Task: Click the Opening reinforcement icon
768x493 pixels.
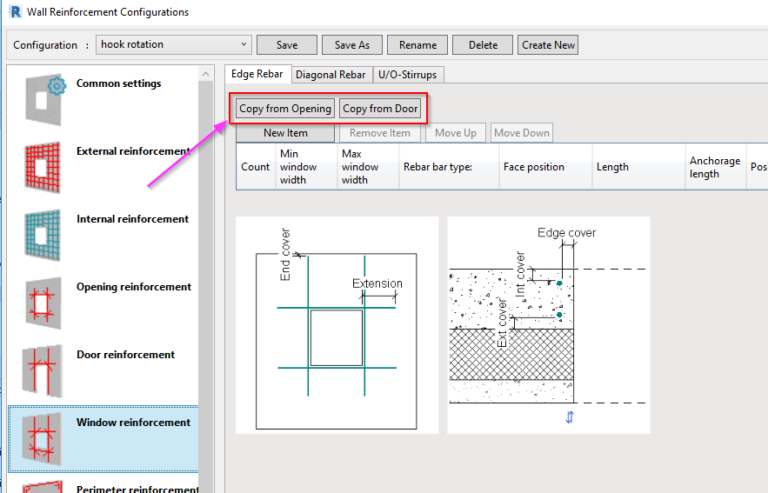Action: point(43,303)
